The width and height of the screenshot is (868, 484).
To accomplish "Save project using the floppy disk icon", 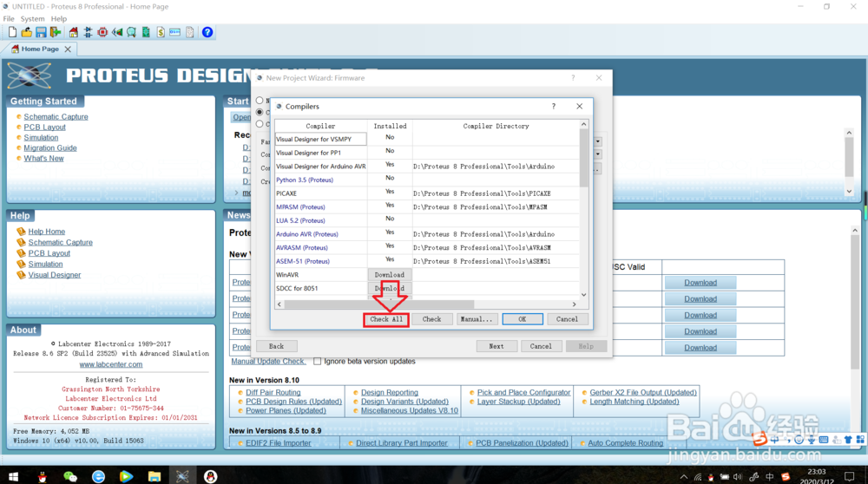I will [41, 32].
